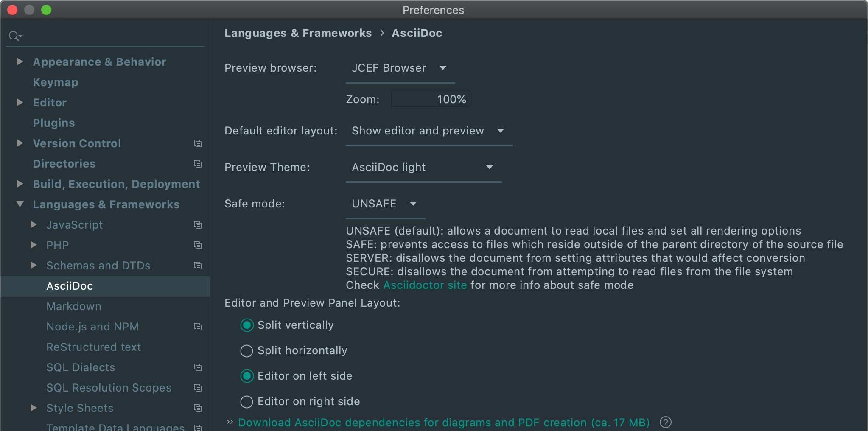The width and height of the screenshot is (868, 431).
Task: Click project-level icon beside JavaScript
Action: click(198, 225)
